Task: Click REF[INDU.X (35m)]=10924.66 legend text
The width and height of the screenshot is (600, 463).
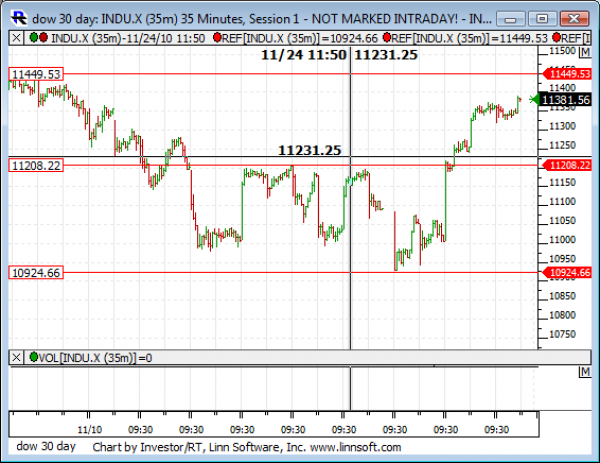Action: tap(300, 38)
